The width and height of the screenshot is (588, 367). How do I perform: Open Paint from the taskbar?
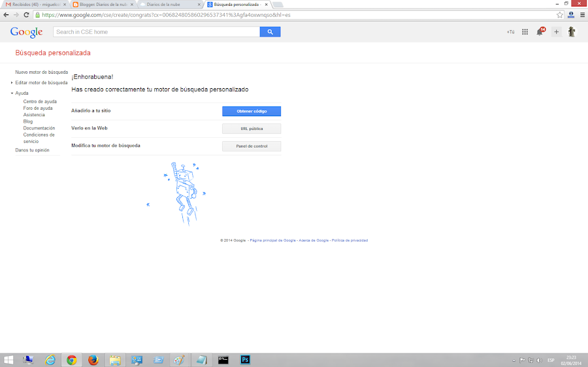pyautogui.click(x=180, y=360)
